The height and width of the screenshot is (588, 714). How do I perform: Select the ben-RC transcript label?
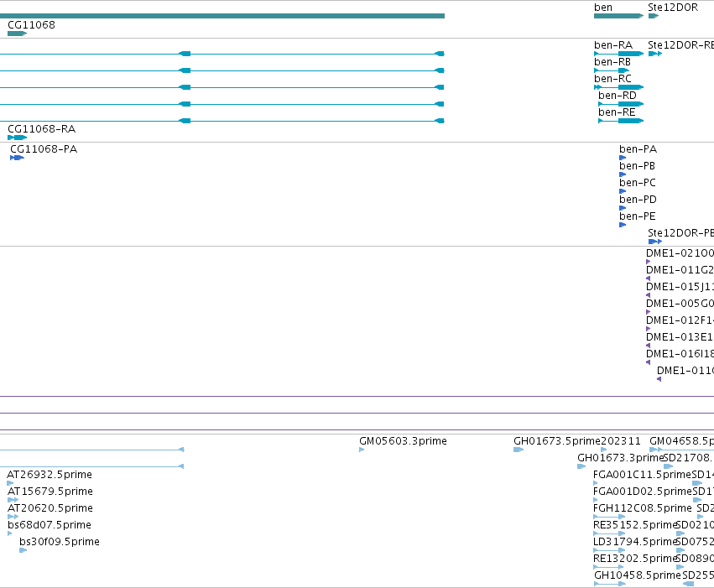tap(612, 79)
